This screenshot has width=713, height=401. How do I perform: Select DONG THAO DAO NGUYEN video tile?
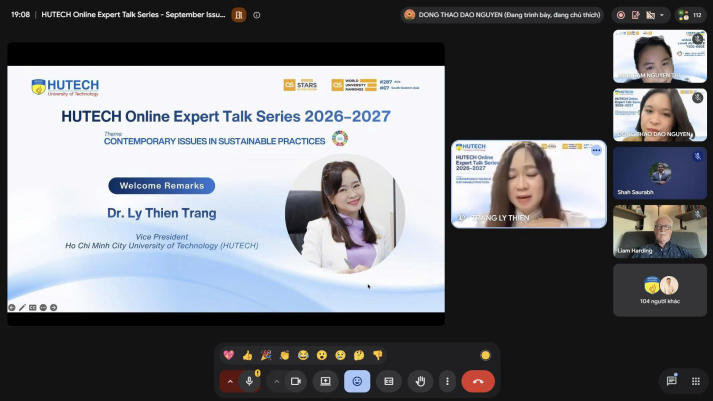click(x=660, y=115)
